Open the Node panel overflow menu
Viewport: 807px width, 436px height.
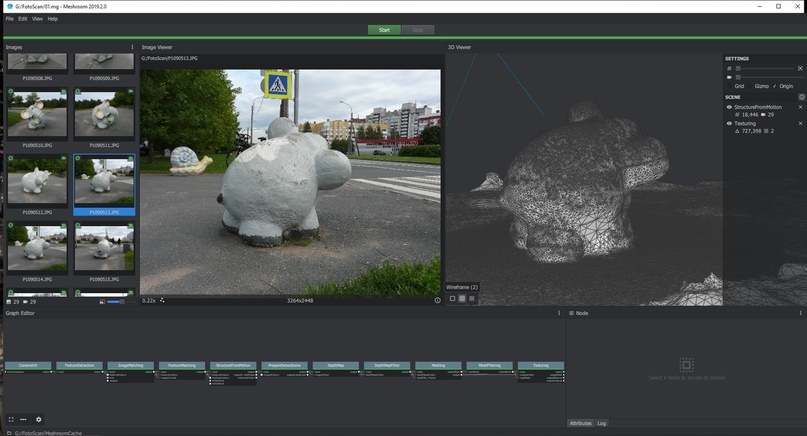coord(799,313)
